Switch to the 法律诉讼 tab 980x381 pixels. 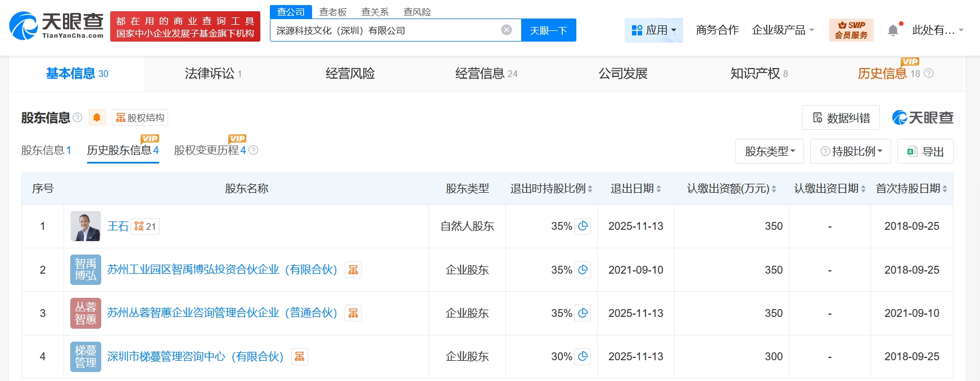coord(213,74)
